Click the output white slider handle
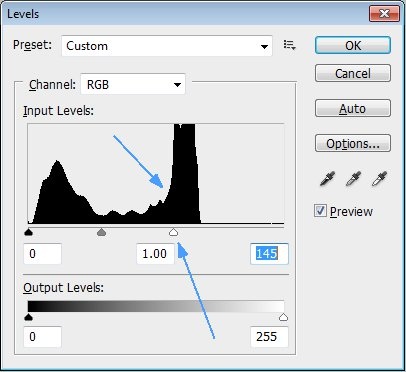This screenshot has width=406, height=372. (x=283, y=317)
